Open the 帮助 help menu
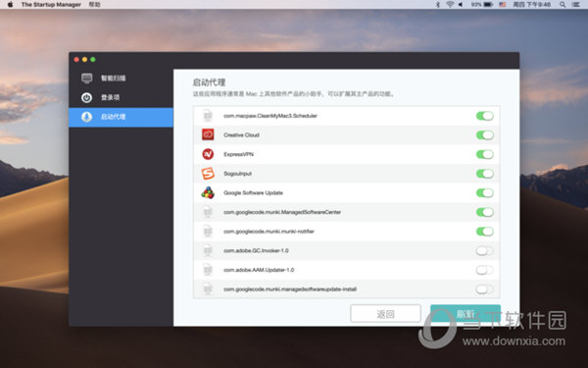 pyautogui.click(x=94, y=5)
